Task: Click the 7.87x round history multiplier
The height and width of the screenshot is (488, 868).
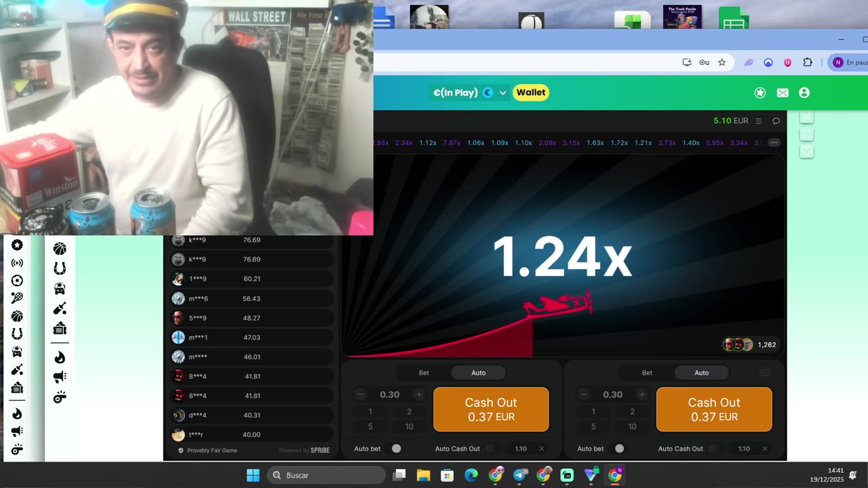Action: click(x=452, y=143)
